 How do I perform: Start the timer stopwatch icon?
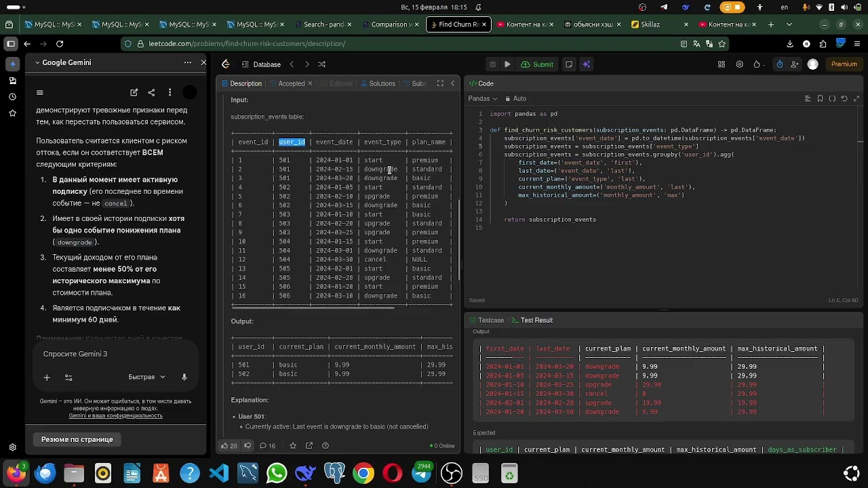pyautogui.click(x=780, y=64)
